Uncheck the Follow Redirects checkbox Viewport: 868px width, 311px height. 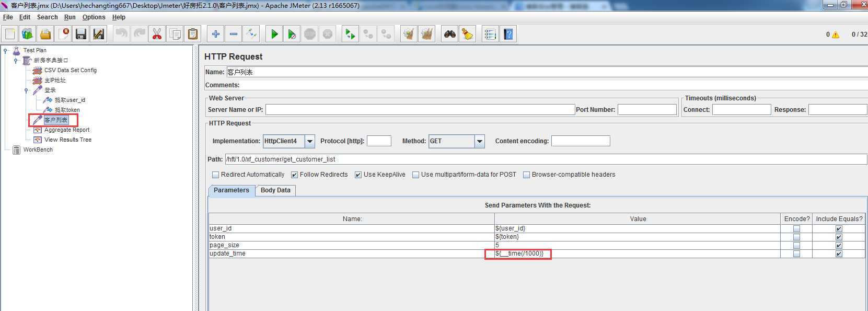(x=294, y=175)
